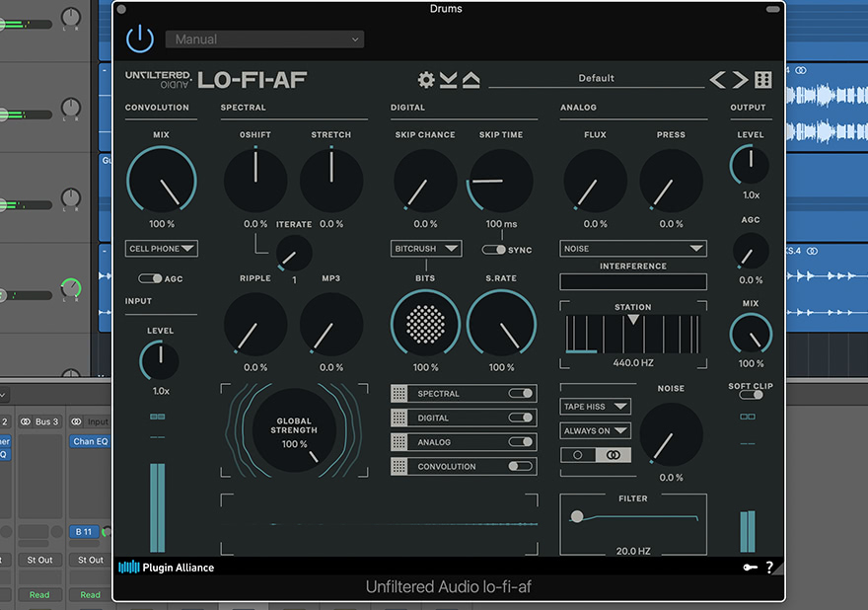Click the Skip Time knob
This screenshot has width=868, height=610.
pyautogui.click(x=501, y=180)
